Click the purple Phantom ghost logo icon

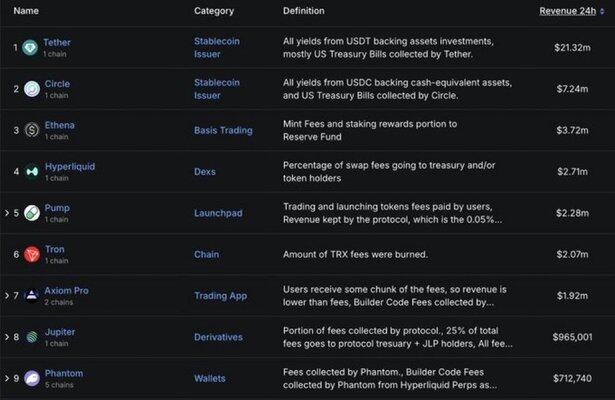32,378
